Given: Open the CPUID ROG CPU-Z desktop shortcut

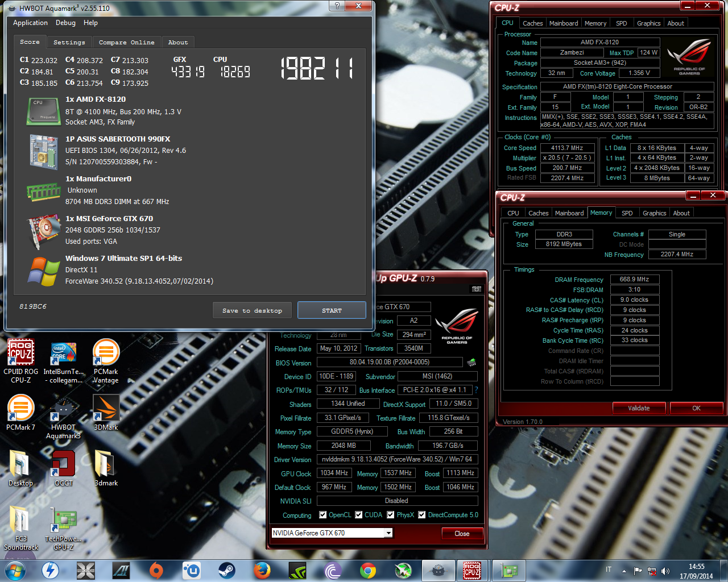Looking at the screenshot, I should tap(21, 360).
